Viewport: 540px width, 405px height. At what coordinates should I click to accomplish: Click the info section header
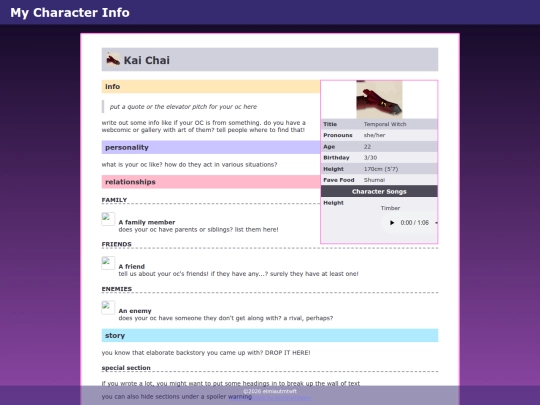pyautogui.click(x=211, y=86)
